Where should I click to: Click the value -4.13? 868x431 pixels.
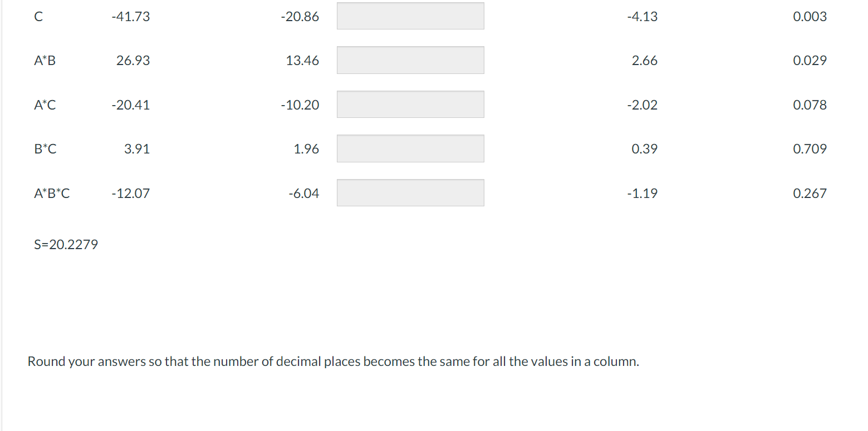coord(641,16)
